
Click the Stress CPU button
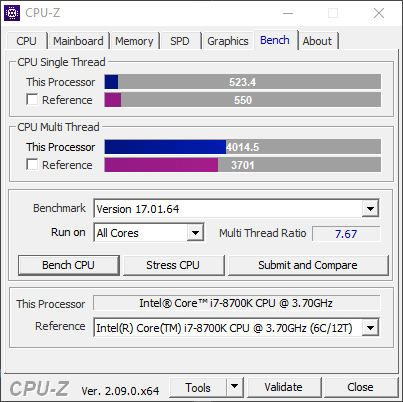click(173, 265)
